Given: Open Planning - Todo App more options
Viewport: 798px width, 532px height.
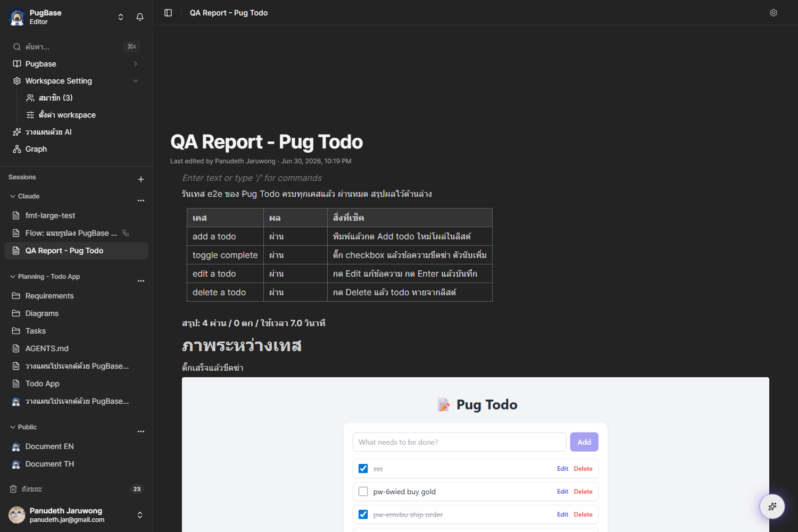Looking at the screenshot, I should 141,281.
